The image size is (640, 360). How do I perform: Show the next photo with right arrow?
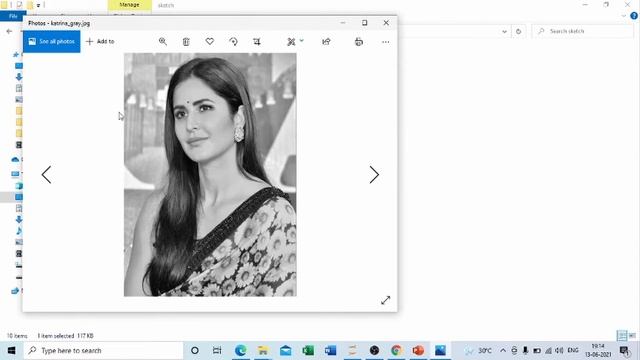(x=374, y=175)
